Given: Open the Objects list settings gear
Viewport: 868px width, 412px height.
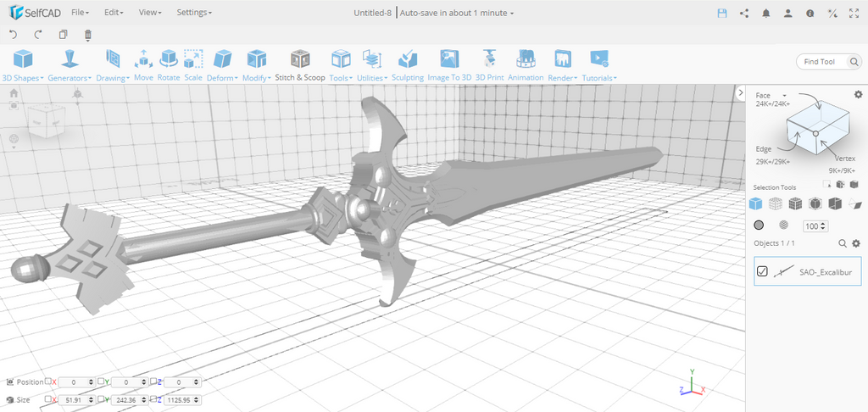Looking at the screenshot, I should pos(856,243).
